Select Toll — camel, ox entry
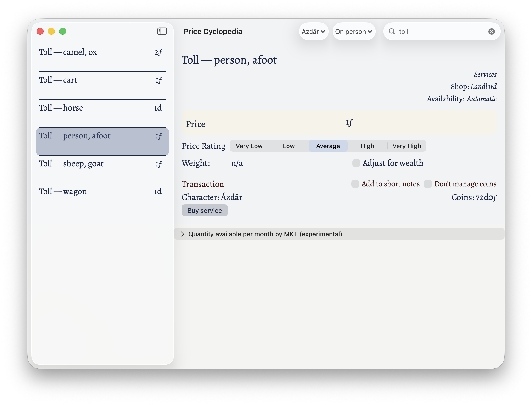Screen dimensions: 532x405 (x=102, y=52)
